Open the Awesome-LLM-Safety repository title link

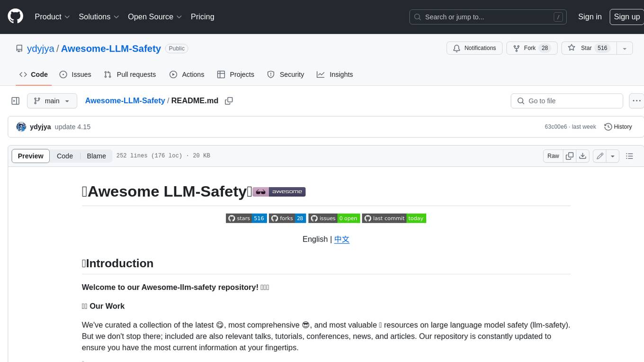(111, 48)
